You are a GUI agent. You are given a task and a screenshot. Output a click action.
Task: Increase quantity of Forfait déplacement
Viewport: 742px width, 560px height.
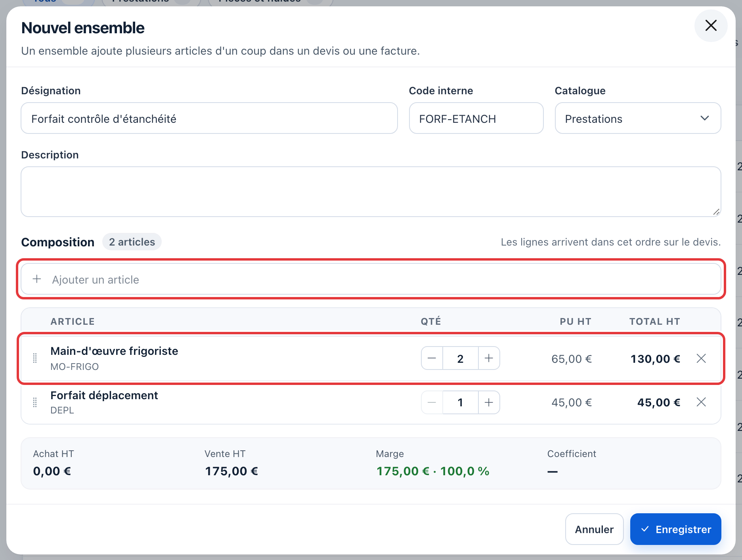click(489, 402)
